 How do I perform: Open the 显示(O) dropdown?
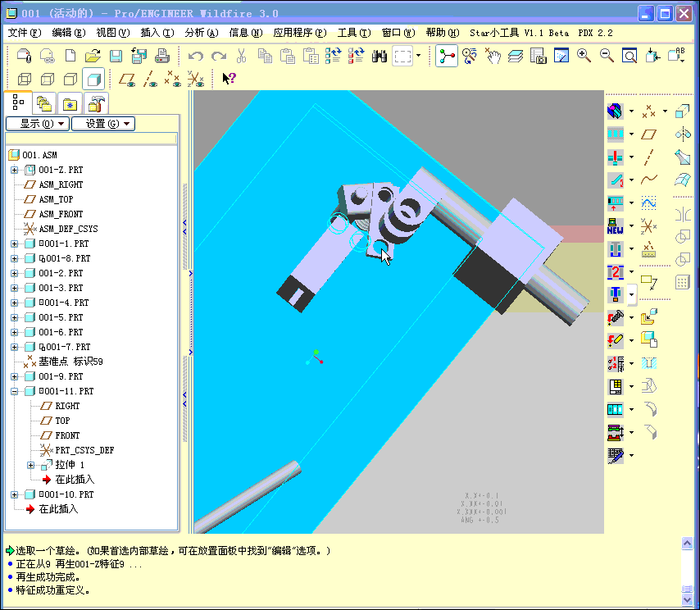click(x=38, y=124)
